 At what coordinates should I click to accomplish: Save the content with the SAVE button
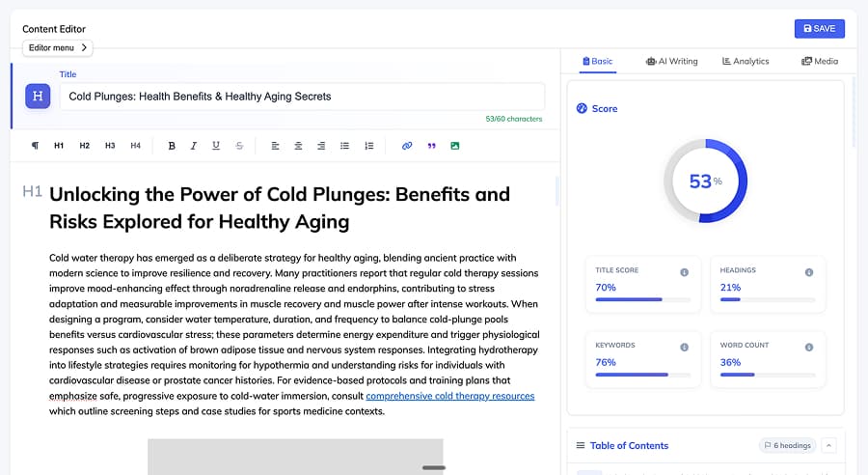819,29
